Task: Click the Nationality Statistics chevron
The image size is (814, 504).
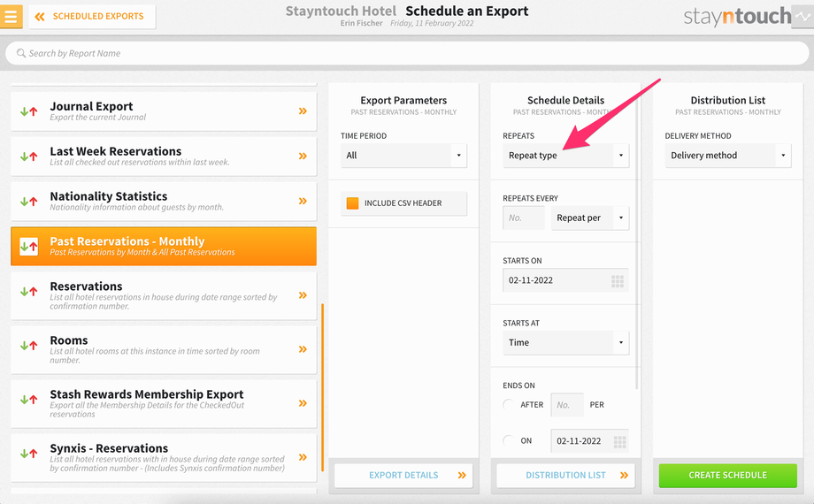Action: point(303,201)
